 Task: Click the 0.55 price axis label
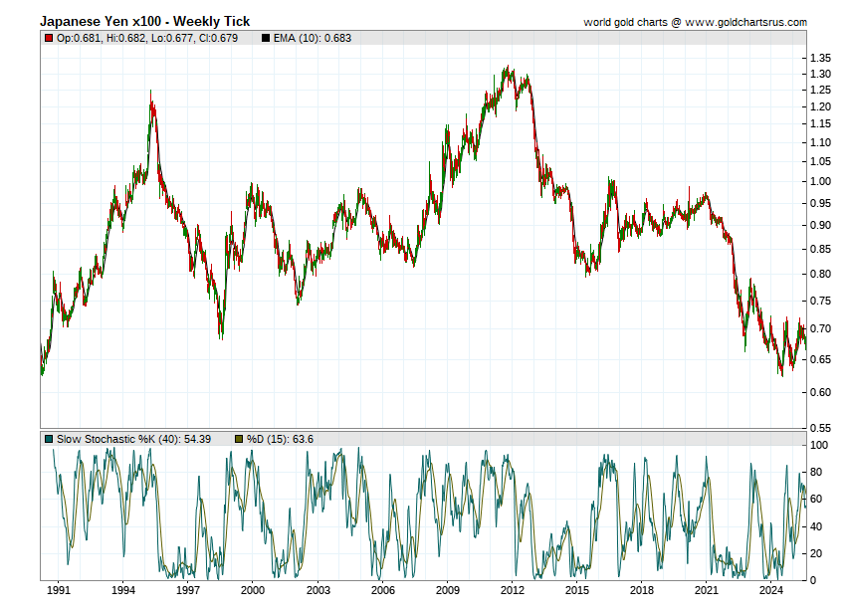(820, 428)
